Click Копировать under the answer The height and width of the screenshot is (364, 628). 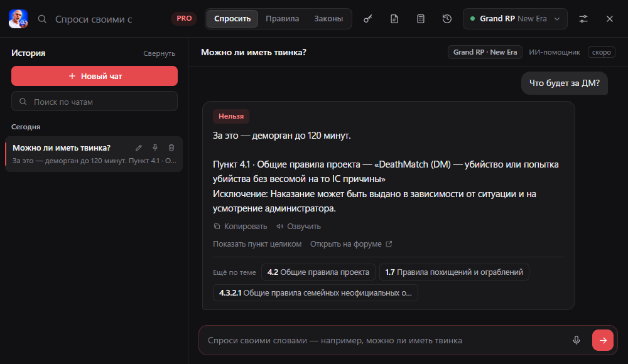[241, 227]
